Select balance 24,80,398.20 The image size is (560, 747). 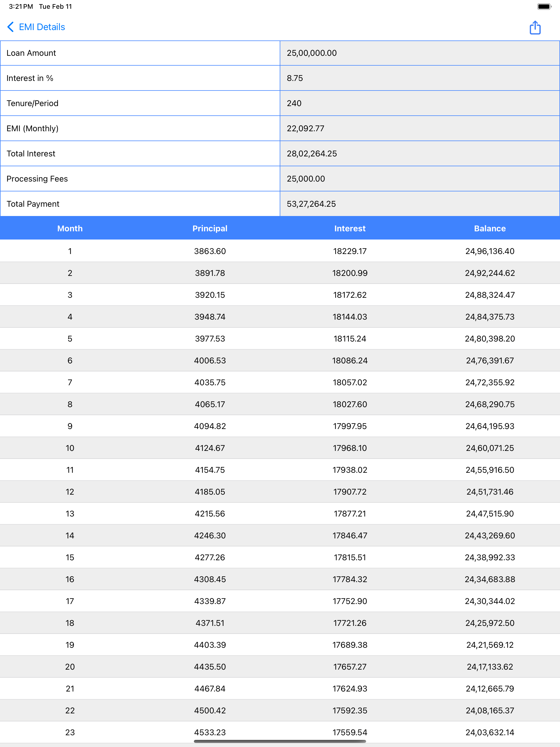pyautogui.click(x=490, y=339)
